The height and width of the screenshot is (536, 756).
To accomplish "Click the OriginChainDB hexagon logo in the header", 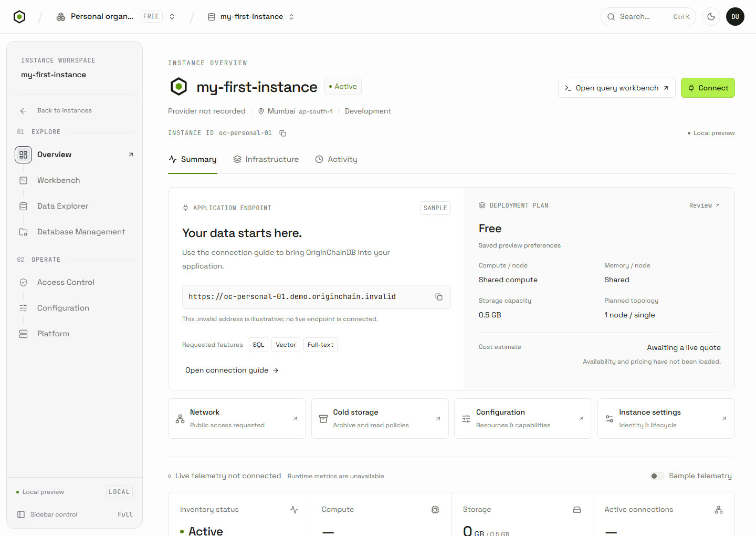I will (19, 17).
